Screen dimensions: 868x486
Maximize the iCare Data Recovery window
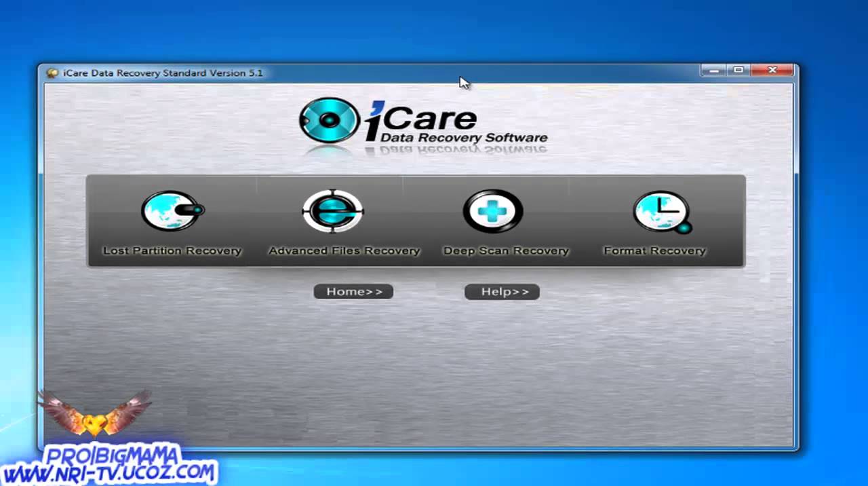click(738, 70)
